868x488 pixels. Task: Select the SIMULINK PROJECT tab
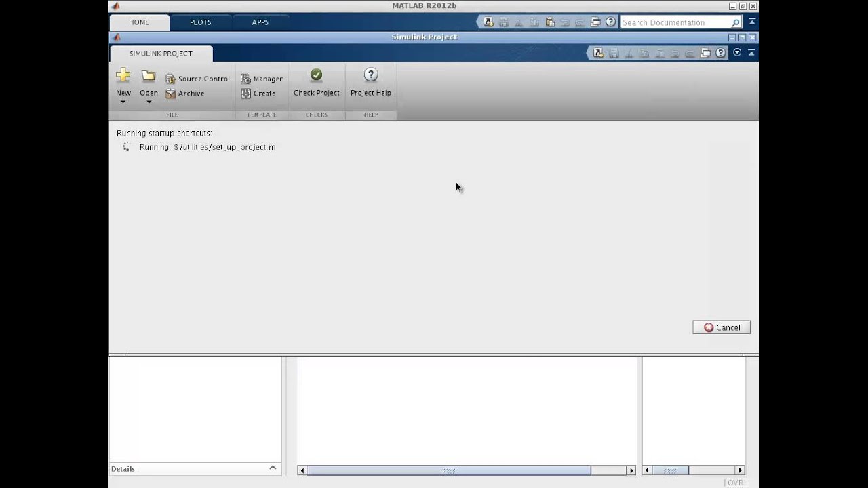(161, 54)
